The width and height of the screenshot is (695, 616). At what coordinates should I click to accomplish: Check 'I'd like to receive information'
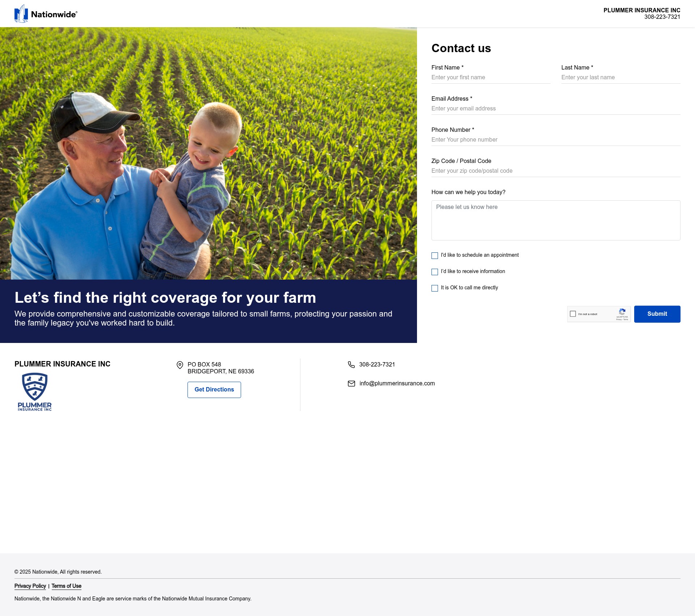tap(435, 272)
